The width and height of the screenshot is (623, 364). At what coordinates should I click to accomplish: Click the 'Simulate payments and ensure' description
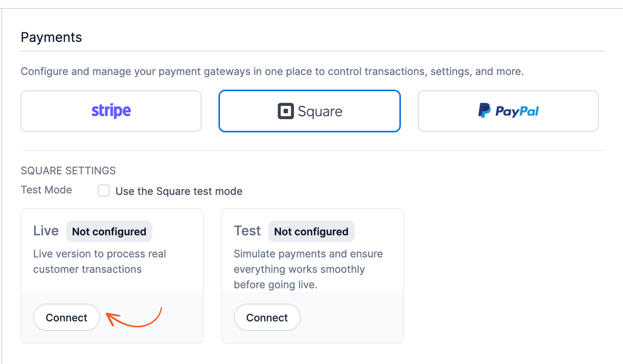[308, 269]
